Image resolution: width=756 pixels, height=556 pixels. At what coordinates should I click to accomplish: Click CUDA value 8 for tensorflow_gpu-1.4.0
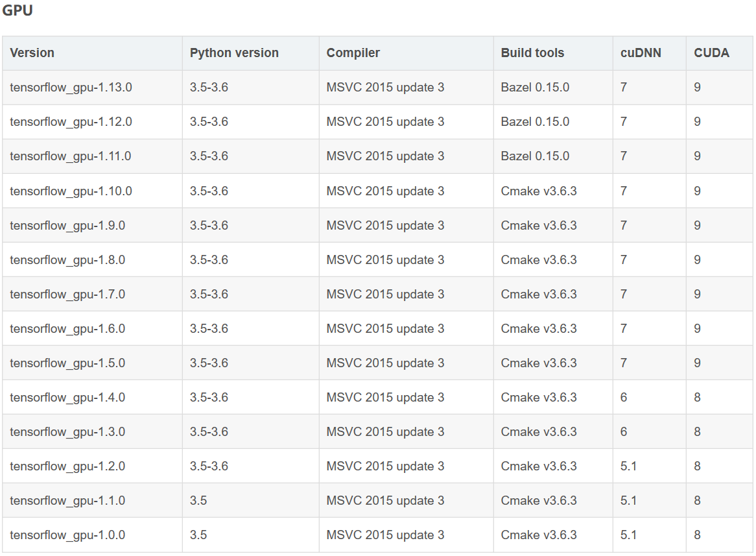(697, 397)
